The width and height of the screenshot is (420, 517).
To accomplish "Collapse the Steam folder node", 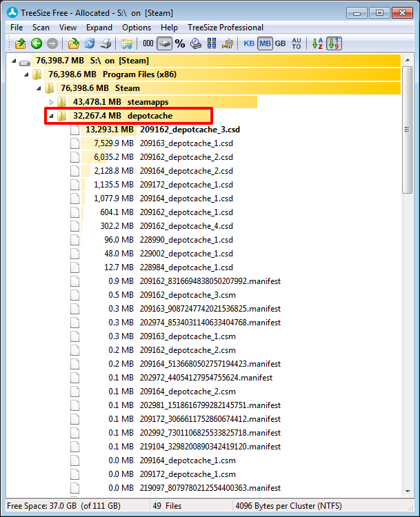I will point(39,88).
